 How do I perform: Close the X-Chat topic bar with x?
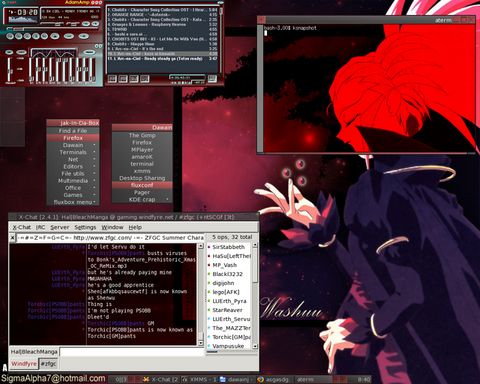pyautogui.click(x=12, y=238)
